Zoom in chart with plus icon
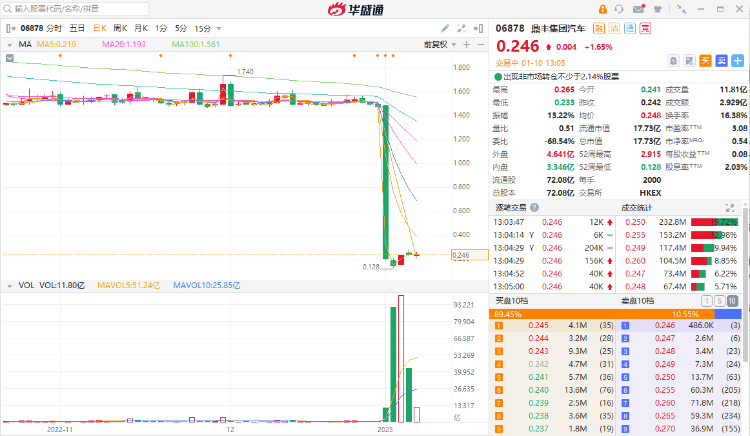This screenshot has height=436, width=750. pos(467,44)
